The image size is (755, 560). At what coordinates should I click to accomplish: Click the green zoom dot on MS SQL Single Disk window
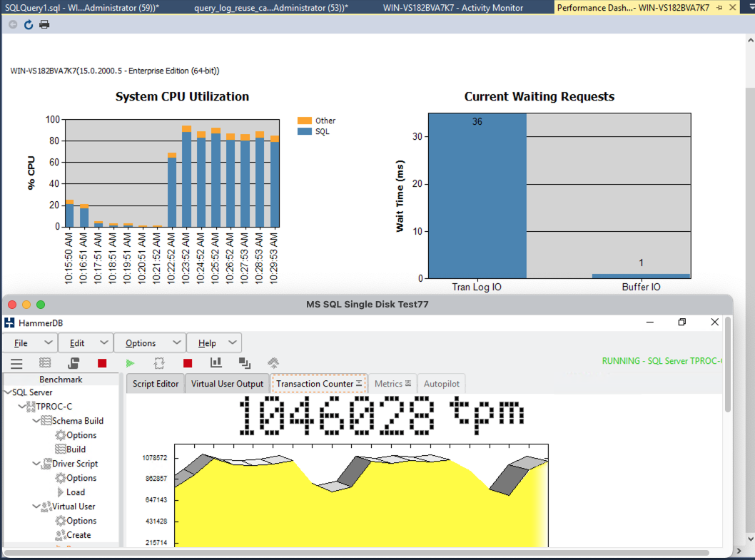tap(41, 305)
